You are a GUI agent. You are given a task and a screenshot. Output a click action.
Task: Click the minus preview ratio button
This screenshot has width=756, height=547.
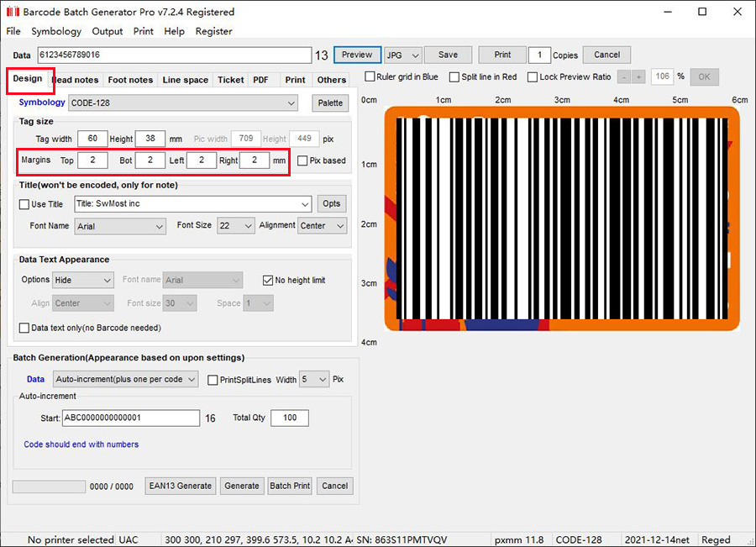point(624,76)
